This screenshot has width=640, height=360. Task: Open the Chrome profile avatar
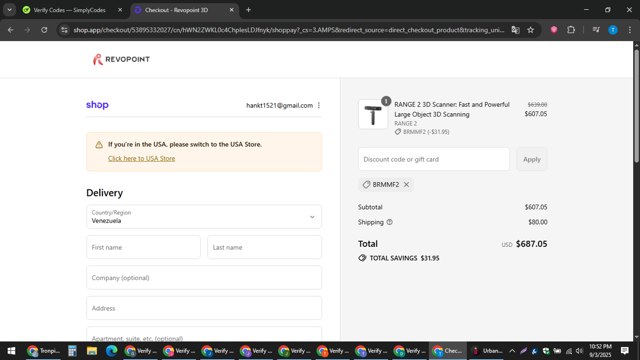click(x=613, y=30)
